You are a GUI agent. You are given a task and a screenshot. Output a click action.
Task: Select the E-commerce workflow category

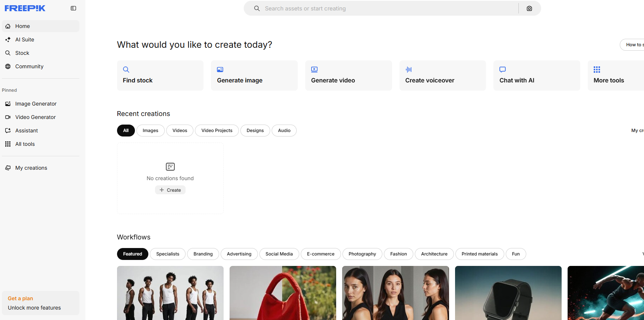[321, 254]
